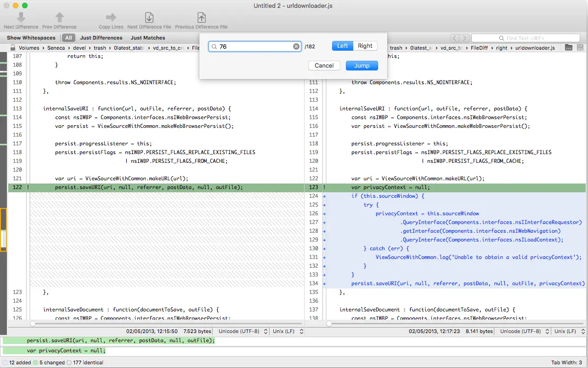588x368 pixels.
Task: Clear the line number field with X icon
Action: click(x=296, y=46)
